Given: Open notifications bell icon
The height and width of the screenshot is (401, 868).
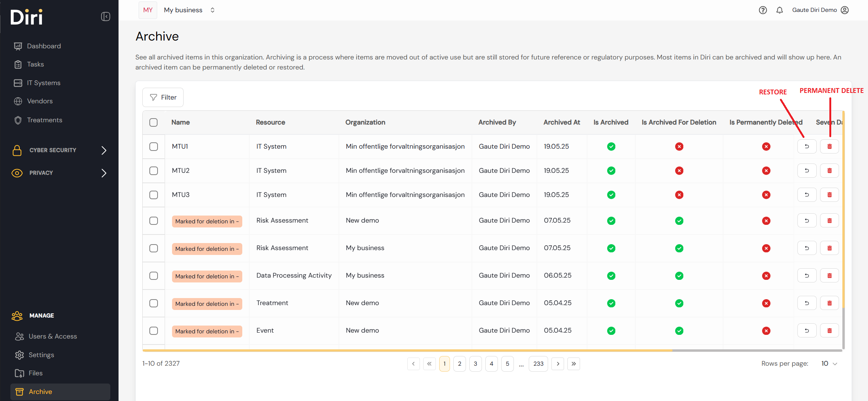Looking at the screenshot, I should [x=780, y=10].
